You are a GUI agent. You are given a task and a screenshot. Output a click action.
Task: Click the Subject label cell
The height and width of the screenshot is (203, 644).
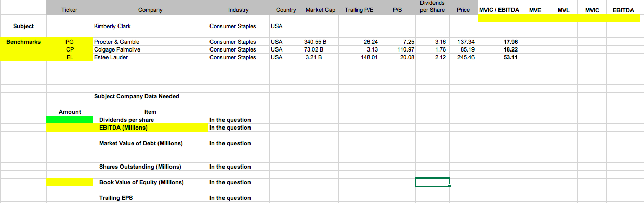coord(23,26)
